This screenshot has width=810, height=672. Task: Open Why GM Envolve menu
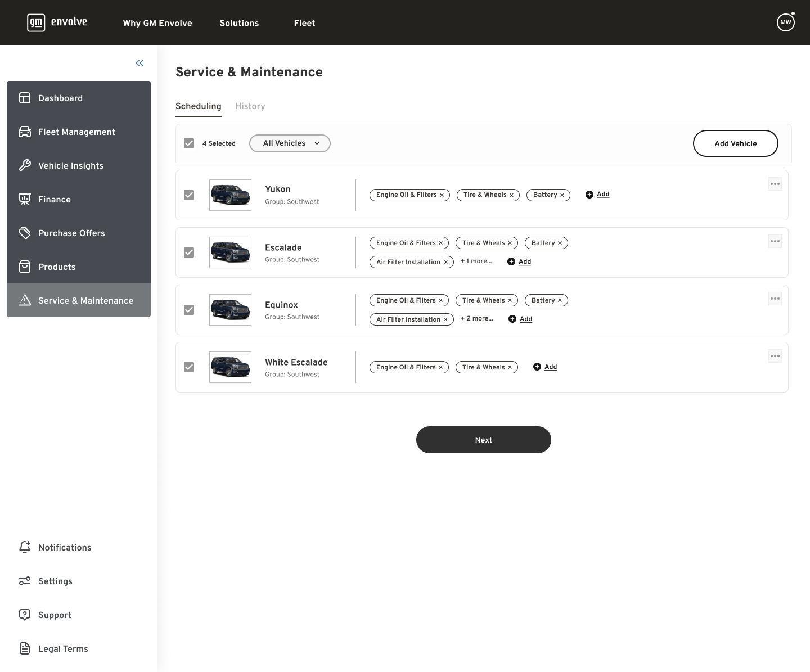click(x=157, y=23)
